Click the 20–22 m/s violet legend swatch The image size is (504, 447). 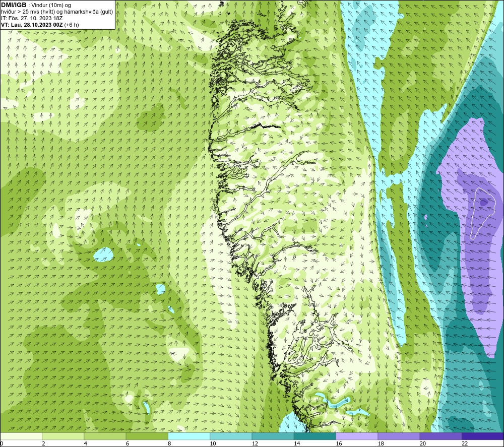(440, 436)
